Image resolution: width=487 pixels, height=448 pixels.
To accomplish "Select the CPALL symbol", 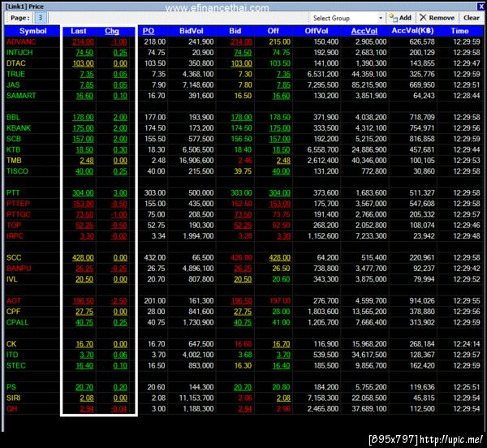I will [x=17, y=322].
